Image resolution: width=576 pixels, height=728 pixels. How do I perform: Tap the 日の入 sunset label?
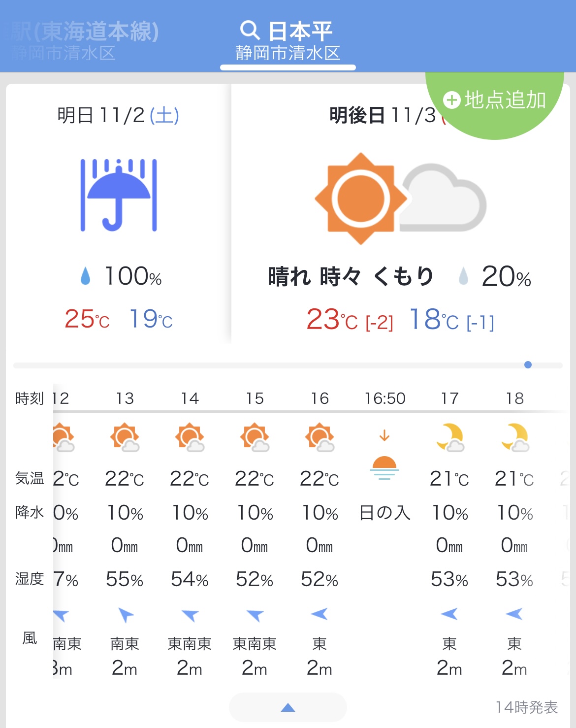pos(384,513)
